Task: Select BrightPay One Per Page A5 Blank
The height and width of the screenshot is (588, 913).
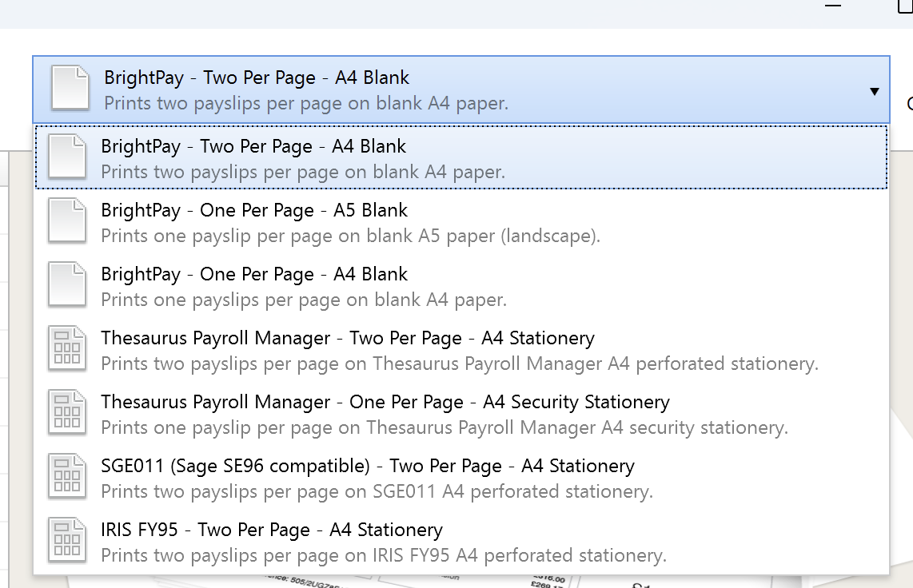Action: [461, 221]
